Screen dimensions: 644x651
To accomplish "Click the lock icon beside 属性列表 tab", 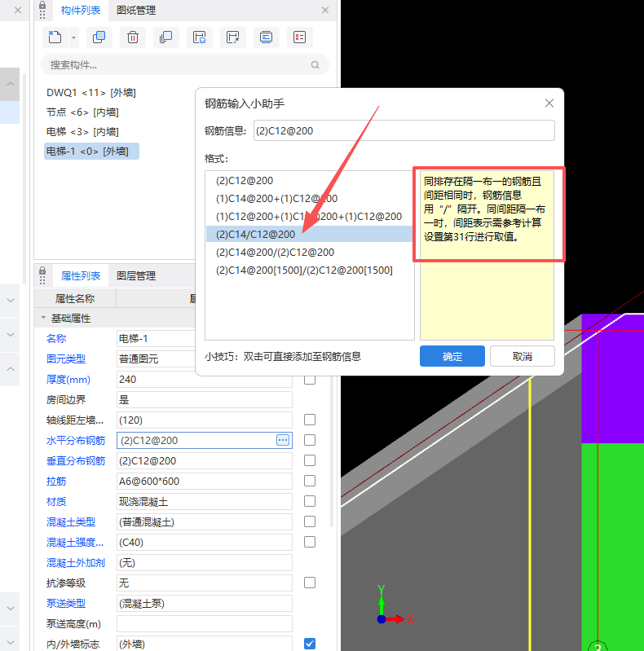I will (42, 271).
